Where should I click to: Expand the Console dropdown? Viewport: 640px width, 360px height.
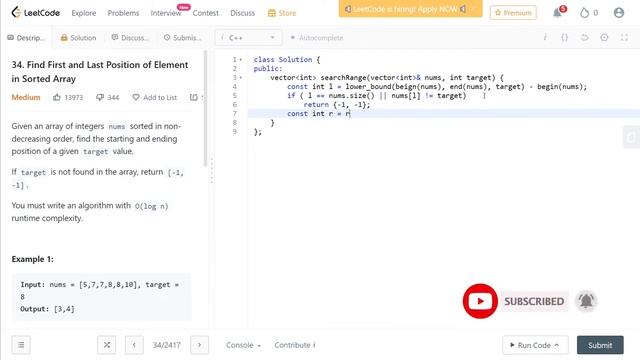point(243,345)
